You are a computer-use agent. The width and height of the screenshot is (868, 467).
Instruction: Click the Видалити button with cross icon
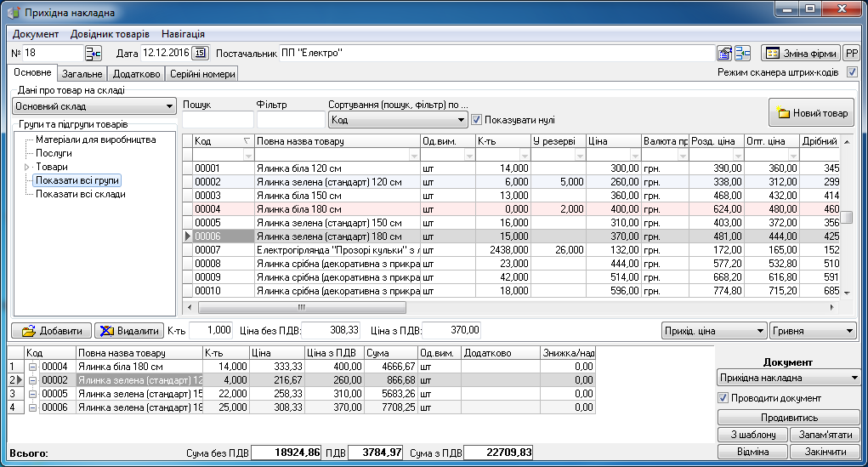[128, 331]
